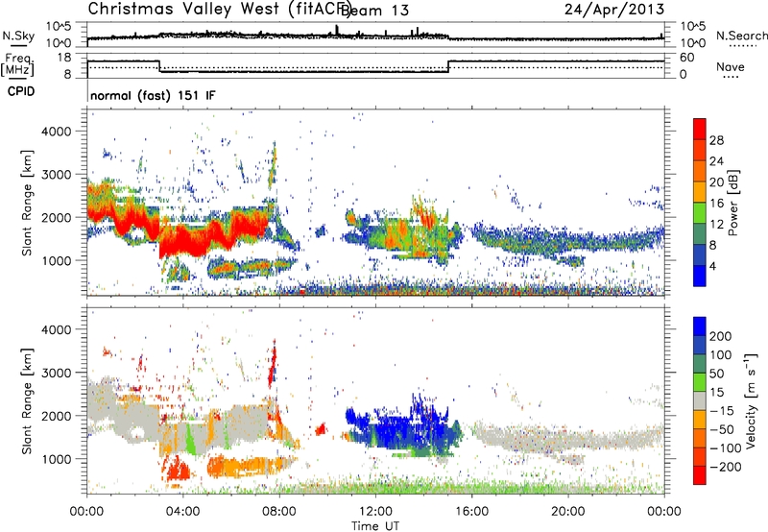Click the 'Slant Range [km]' label of the velocity panel
The image size is (768, 532).
pos(27,400)
